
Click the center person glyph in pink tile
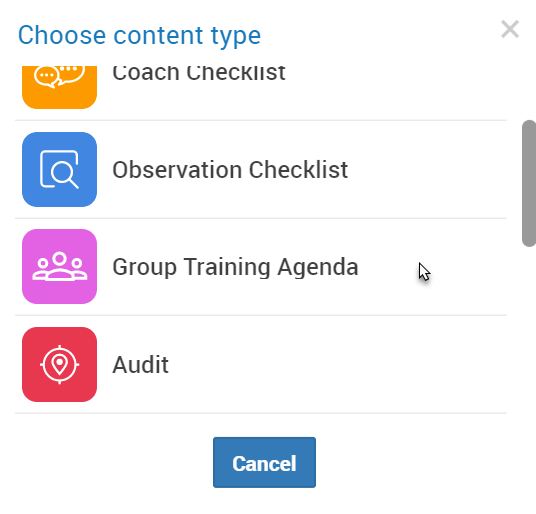[60, 267]
